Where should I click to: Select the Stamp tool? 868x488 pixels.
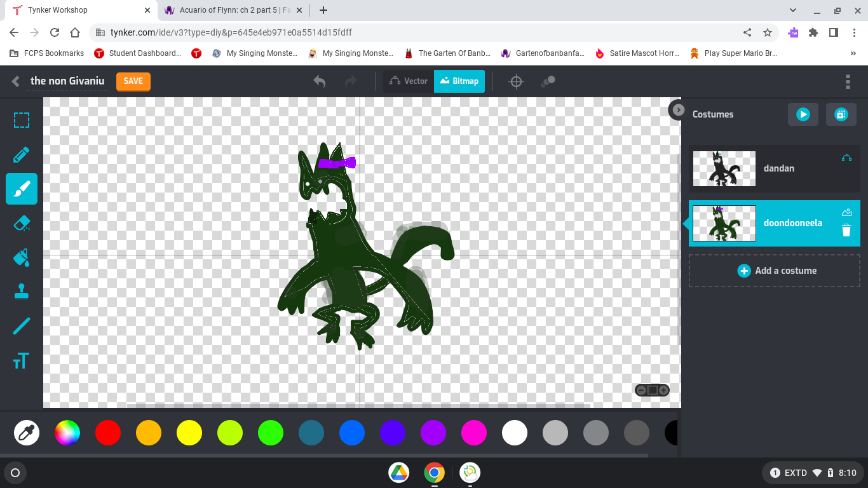22,292
